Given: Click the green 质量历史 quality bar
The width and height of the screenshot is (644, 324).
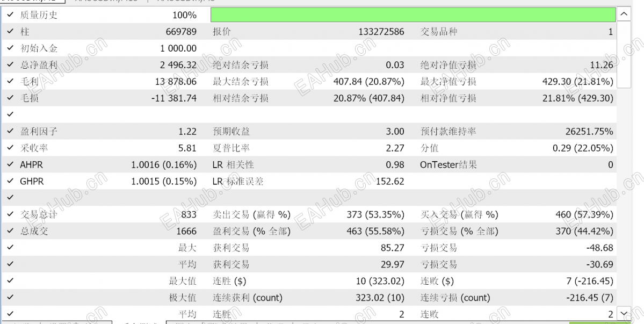Looking at the screenshot, I should [x=413, y=15].
